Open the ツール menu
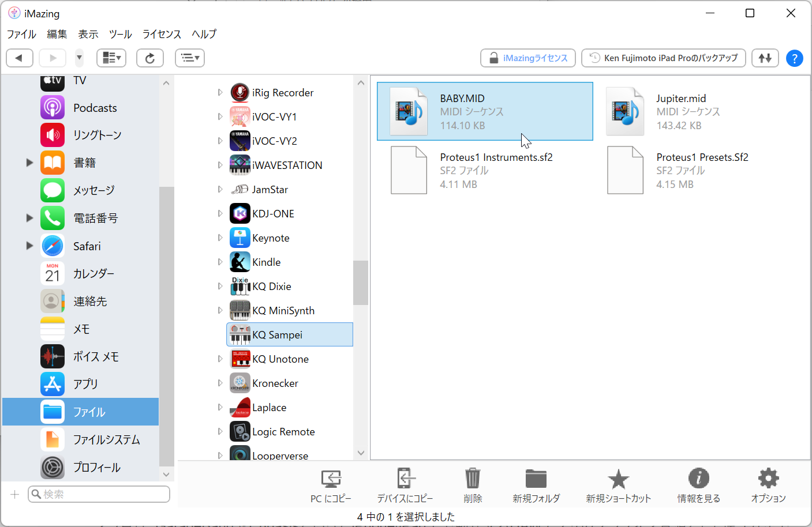812x527 pixels. 121,34
